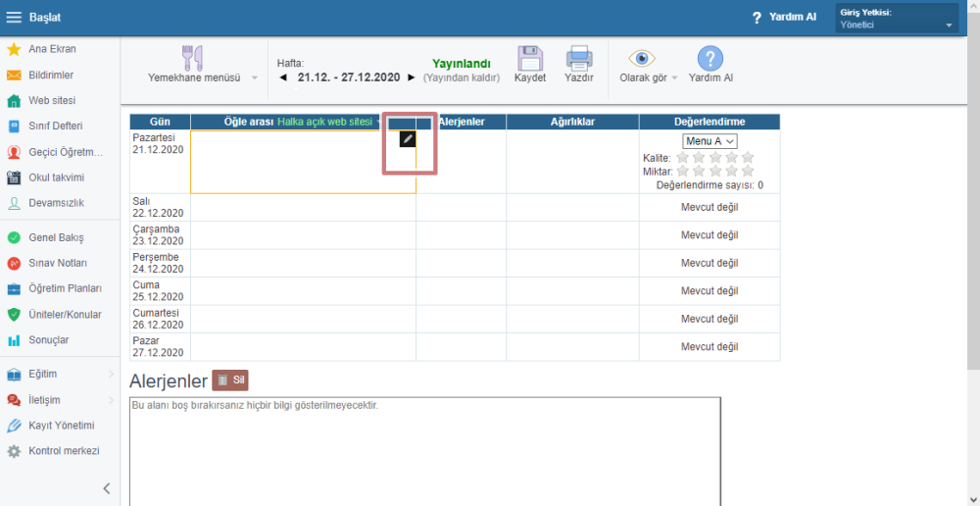
Task: Click the toolbar Yardım Al blue help icon
Action: click(710, 58)
